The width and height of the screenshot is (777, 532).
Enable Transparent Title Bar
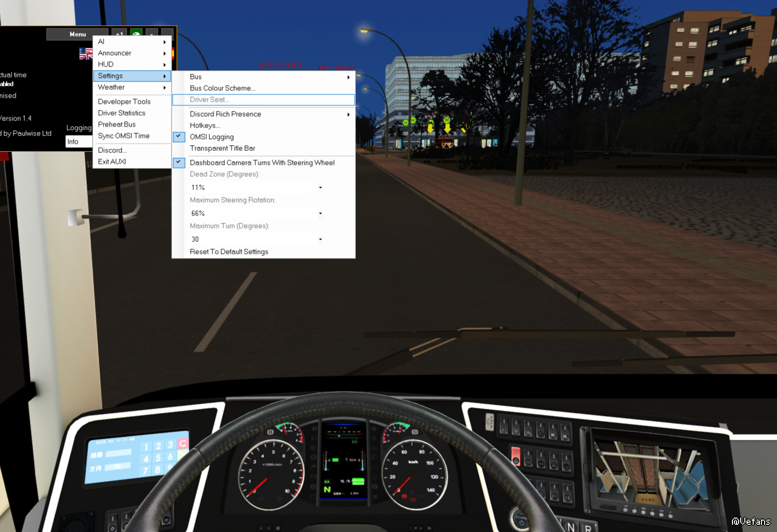(x=264, y=148)
